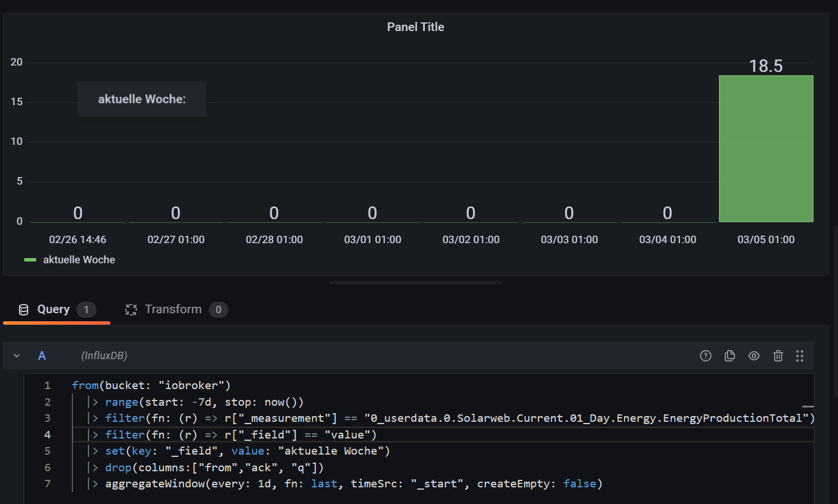The width and height of the screenshot is (838, 504).
Task: Click the Query tab database icon
Action: pyautogui.click(x=24, y=310)
